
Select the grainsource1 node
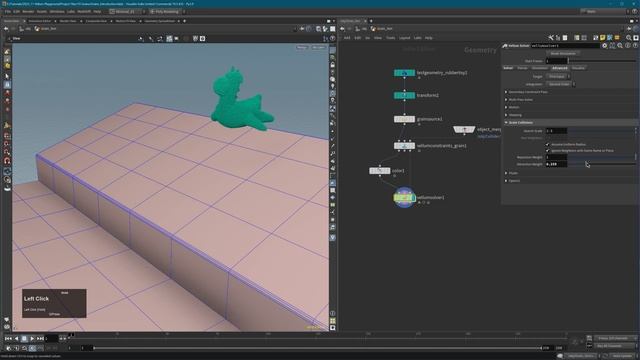(404, 119)
